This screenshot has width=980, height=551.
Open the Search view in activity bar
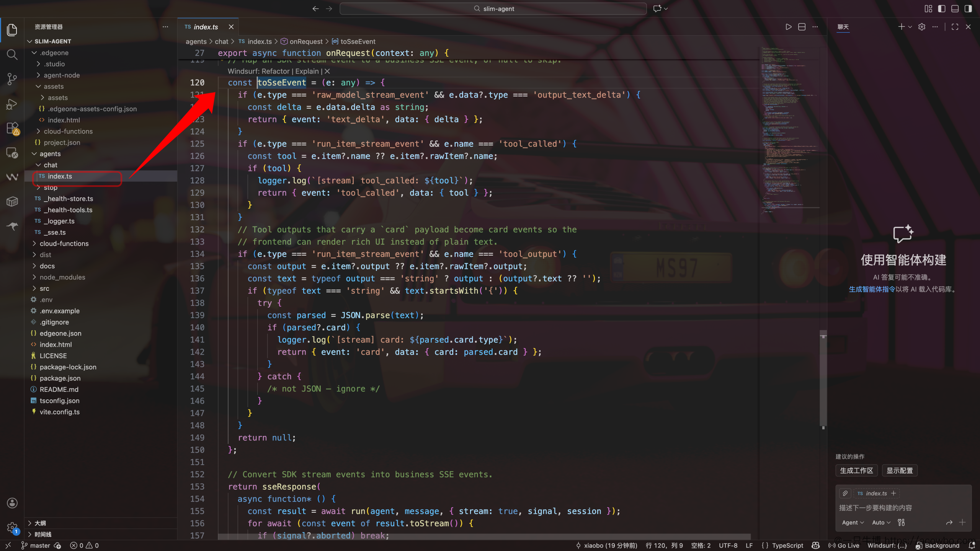pos(12,55)
